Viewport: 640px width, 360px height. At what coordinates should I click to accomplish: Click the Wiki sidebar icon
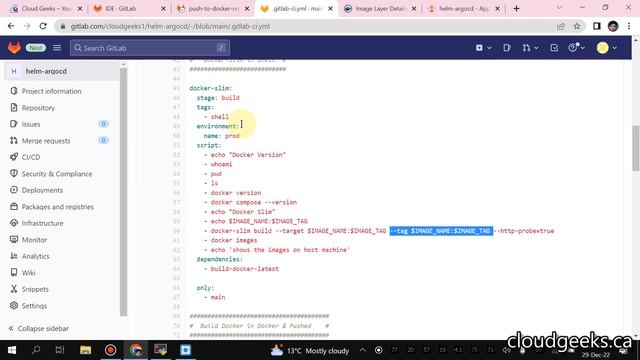coord(14,273)
